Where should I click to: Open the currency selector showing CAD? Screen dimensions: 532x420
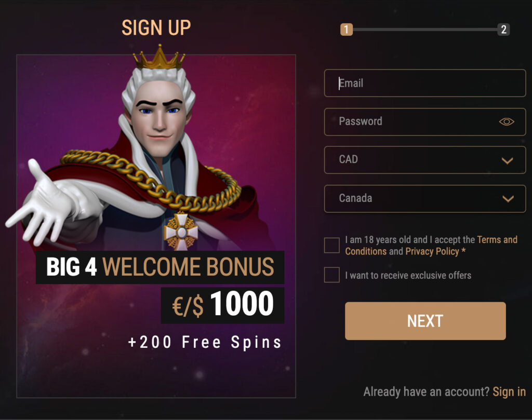pos(425,160)
